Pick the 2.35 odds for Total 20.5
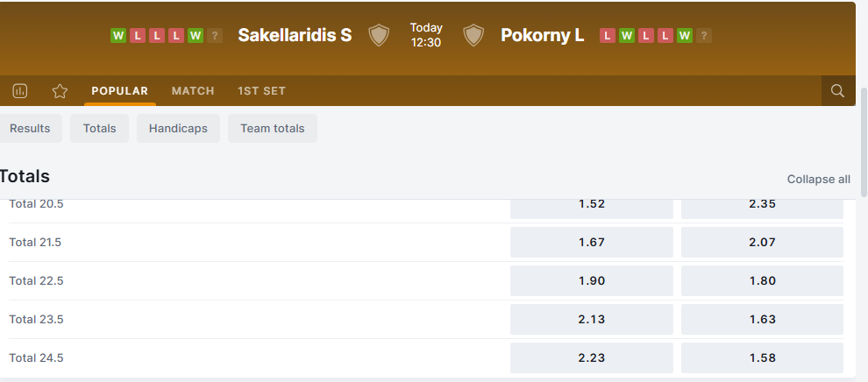This screenshot has height=382, width=868. tap(762, 206)
